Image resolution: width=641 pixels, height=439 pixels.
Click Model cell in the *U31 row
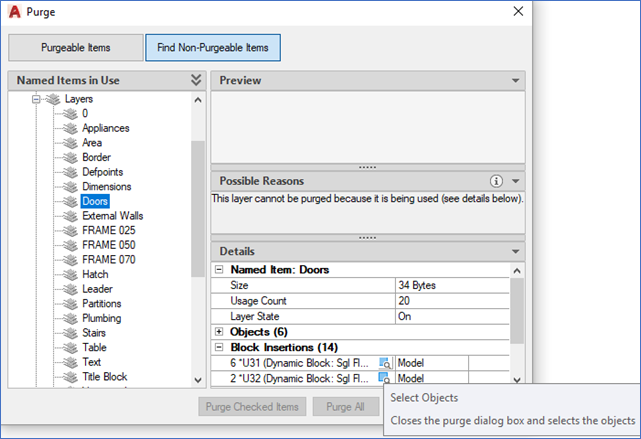432,363
